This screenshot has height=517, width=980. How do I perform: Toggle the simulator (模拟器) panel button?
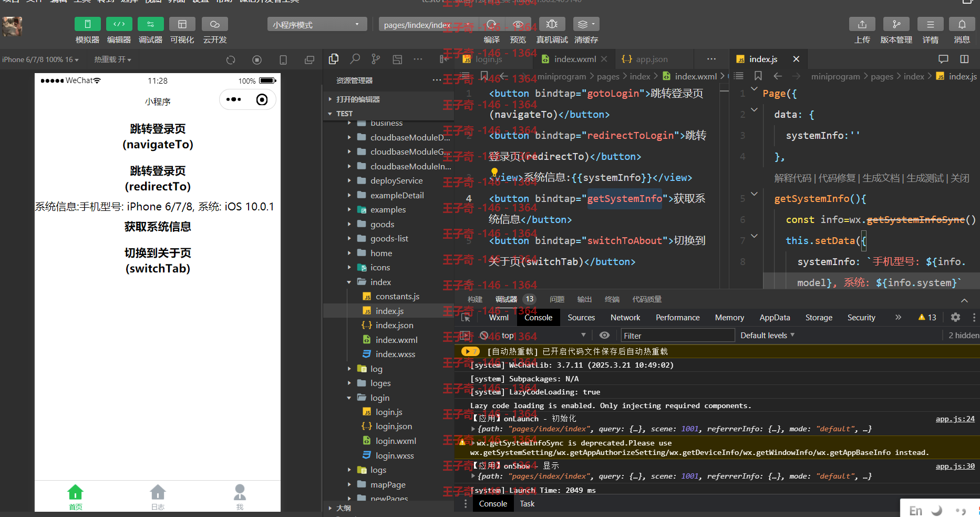87,24
